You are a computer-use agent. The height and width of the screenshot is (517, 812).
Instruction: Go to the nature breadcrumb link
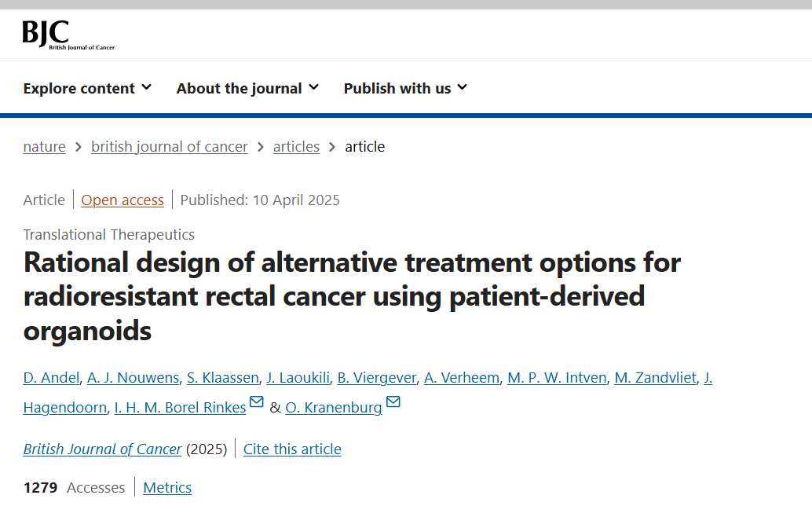[45, 147]
